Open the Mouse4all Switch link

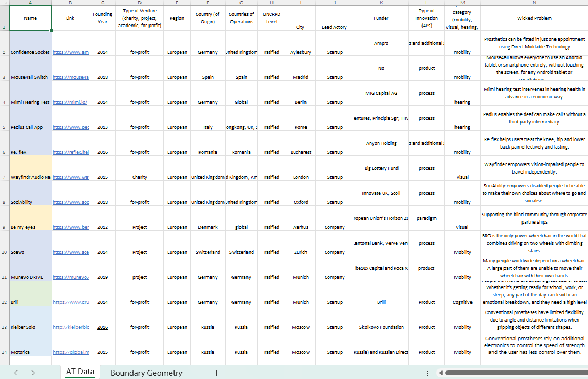coord(71,77)
